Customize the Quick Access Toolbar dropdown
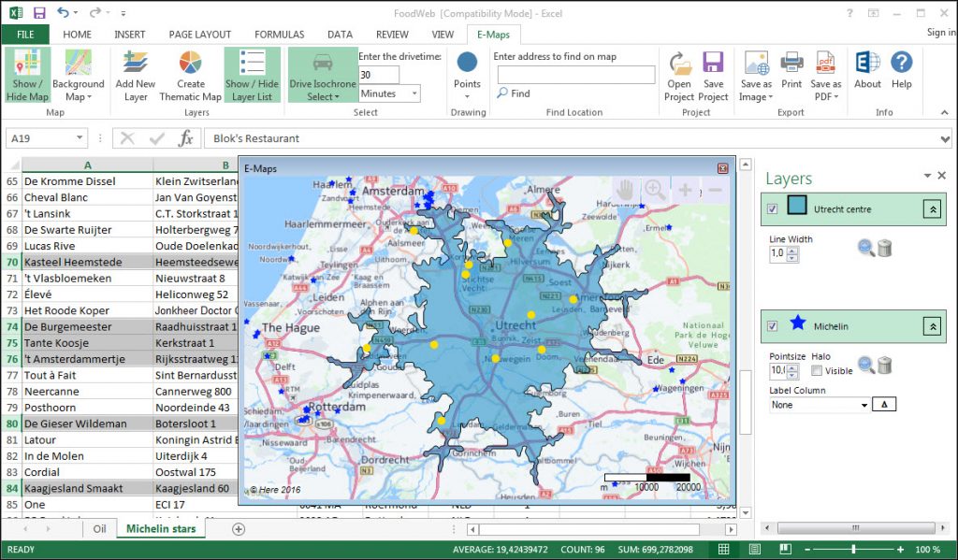Screen dimensions: 958x560 (x=123, y=13)
